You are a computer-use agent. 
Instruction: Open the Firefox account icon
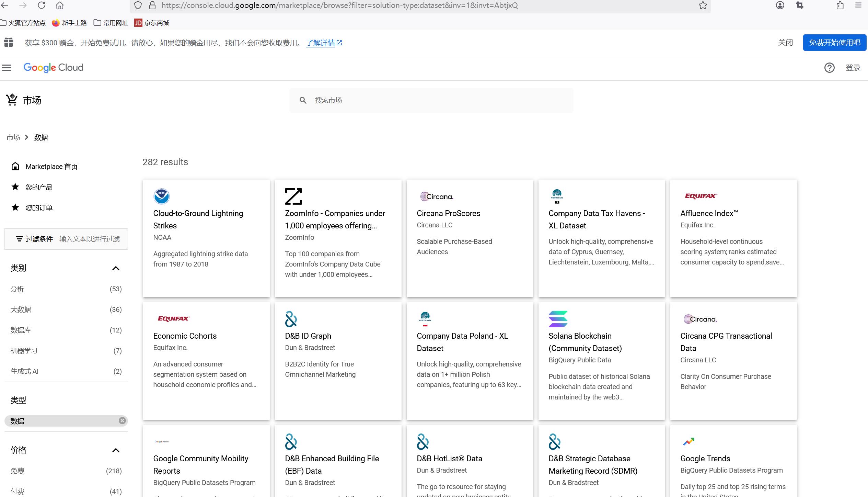tap(780, 5)
